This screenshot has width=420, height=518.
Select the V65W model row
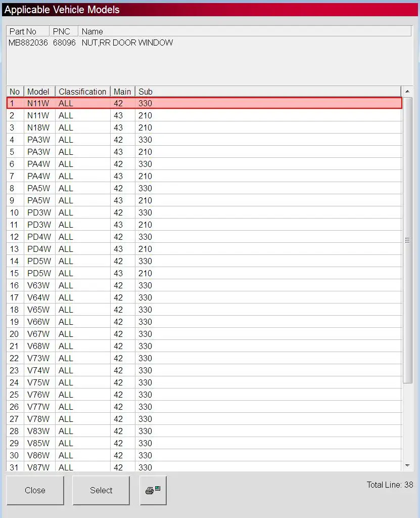tap(204, 310)
